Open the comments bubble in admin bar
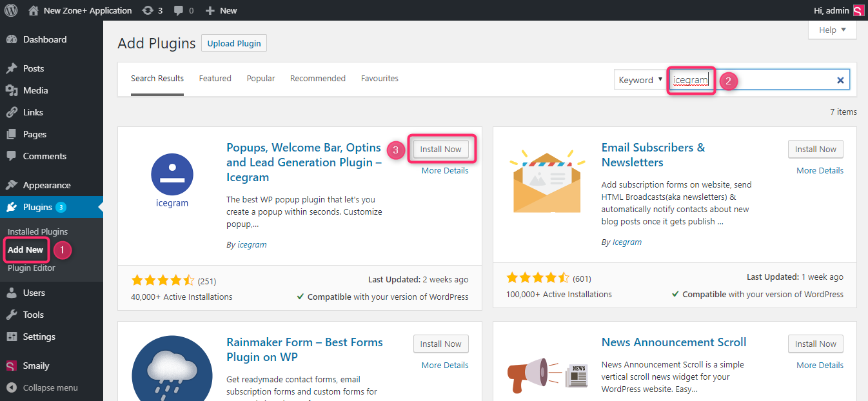The height and width of the screenshot is (401, 868). pyautogui.click(x=184, y=10)
